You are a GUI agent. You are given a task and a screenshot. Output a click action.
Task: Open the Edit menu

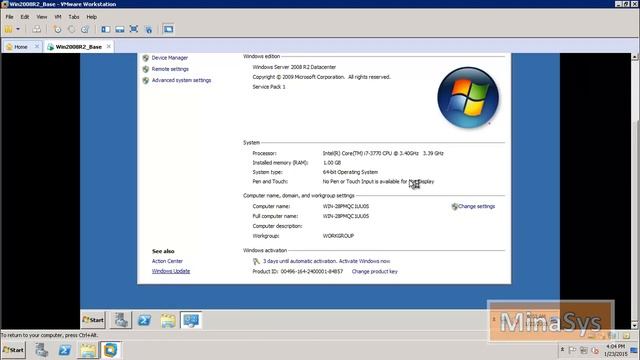coord(25,17)
